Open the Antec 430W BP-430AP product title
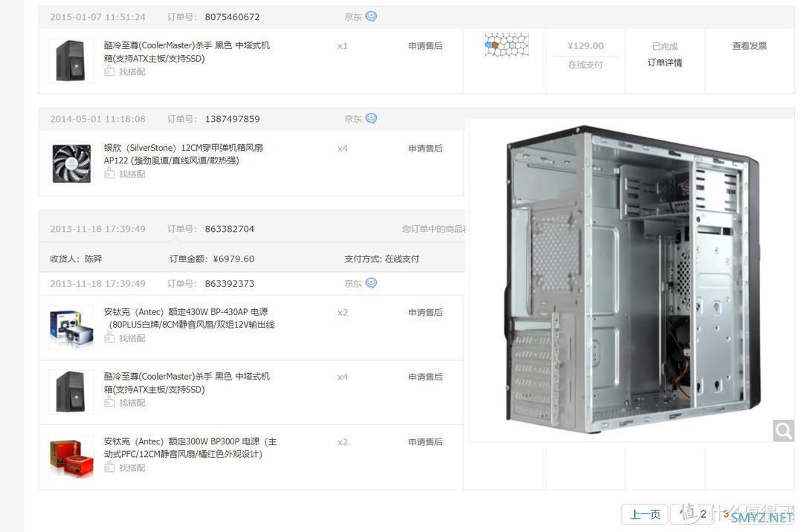The width and height of the screenshot is (803, 532). pos(190,318)
